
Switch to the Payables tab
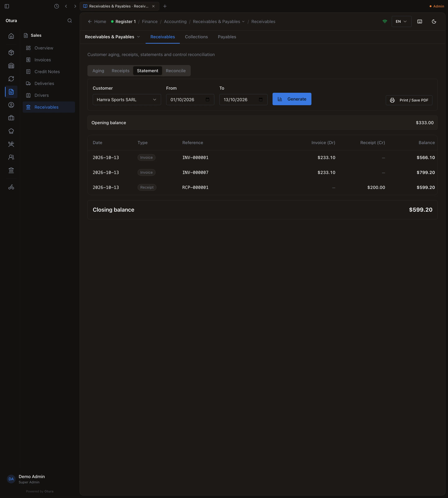pyautogui.click(x=227, y=37)
